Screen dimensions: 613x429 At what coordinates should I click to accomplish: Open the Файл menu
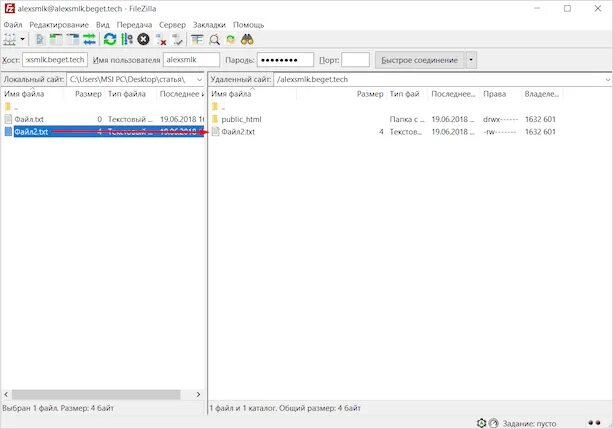tap(13, 25)
